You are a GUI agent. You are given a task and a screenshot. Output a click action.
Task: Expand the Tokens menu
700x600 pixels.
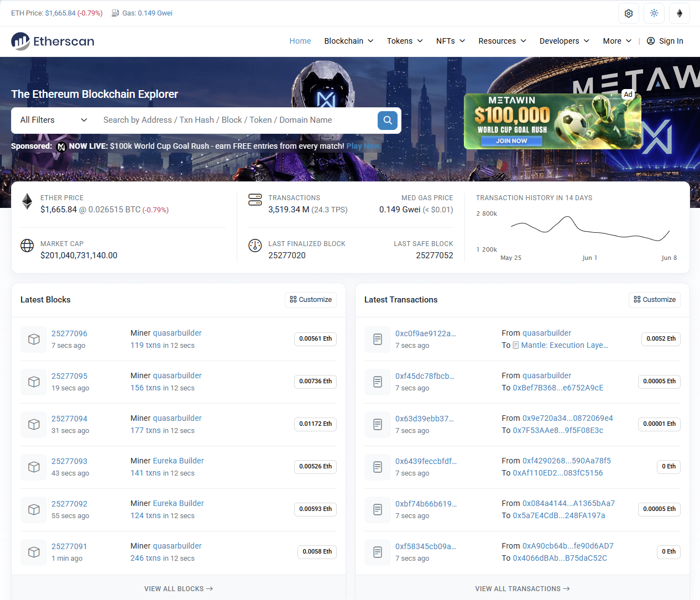(405, 41)
